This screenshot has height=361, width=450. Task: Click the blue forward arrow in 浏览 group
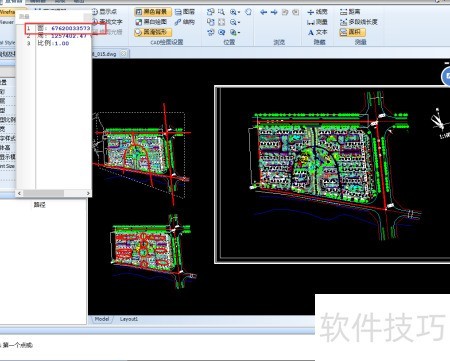pyautogui.click(x=274, y=12)
